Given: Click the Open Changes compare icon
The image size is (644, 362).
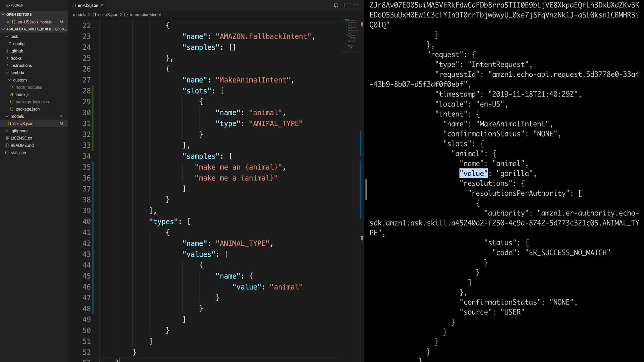Looking at the screenshot, I should click(x=336, y=5).
